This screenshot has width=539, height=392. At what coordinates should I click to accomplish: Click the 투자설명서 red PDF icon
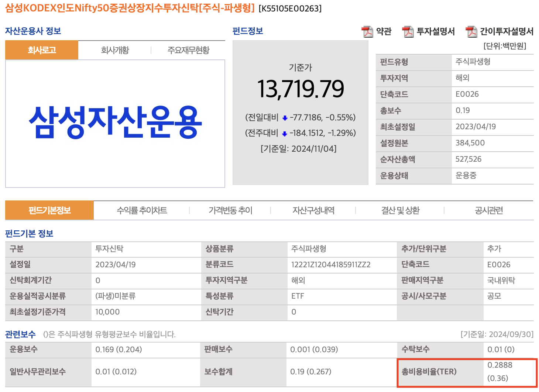pyautogui.click(x=408, y=31)
